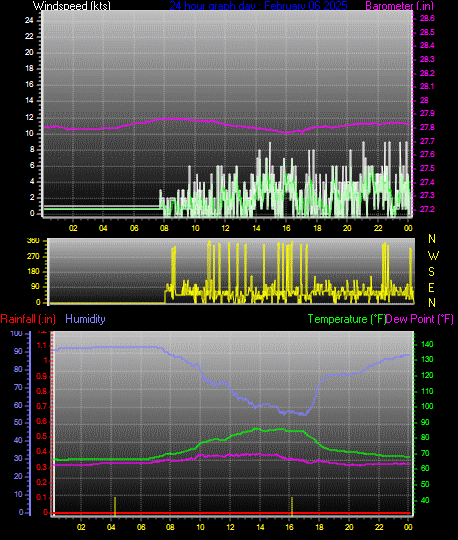Click the "Barometer (.in)" axis title
Viewport: 458px width, 540px height.
[x=399, y=6]
